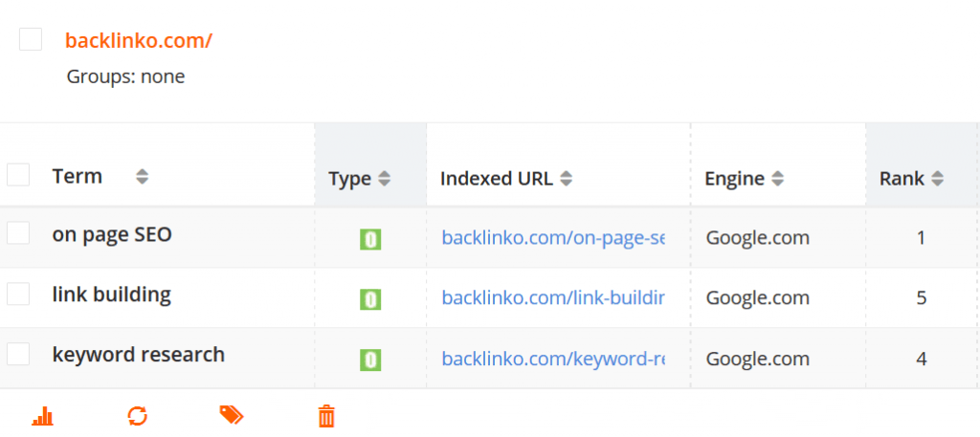Open the backlinko.com/ domain link
Screen dimensions: 980x437
point(139,40)
